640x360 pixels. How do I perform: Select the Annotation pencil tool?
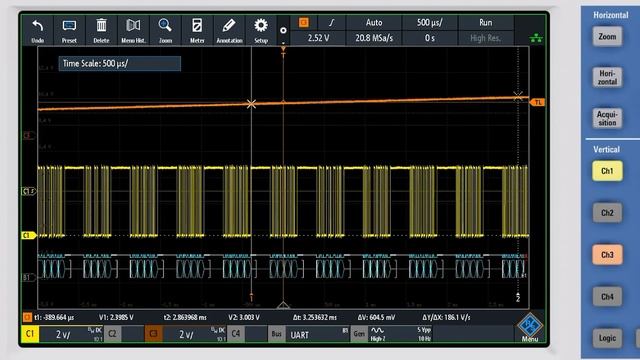pos(229,30)
